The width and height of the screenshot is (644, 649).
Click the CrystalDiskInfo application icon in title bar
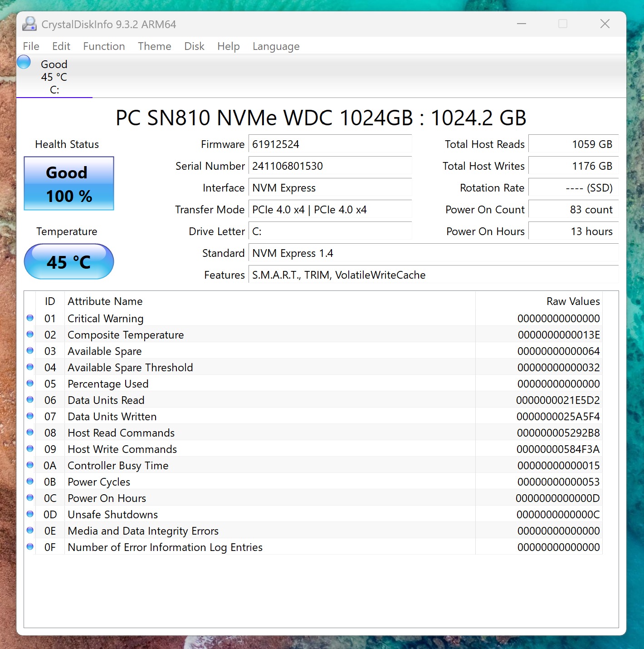coord(29,24)
